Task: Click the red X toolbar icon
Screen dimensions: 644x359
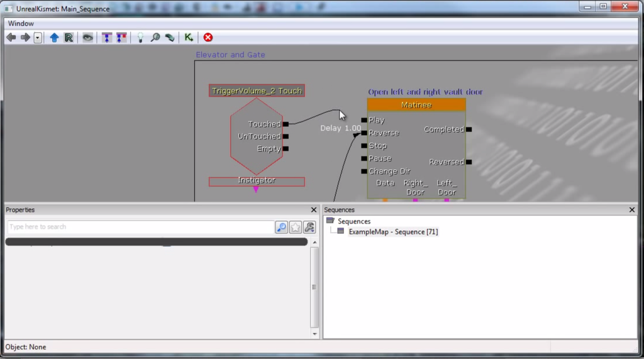Action: point(208,38)
